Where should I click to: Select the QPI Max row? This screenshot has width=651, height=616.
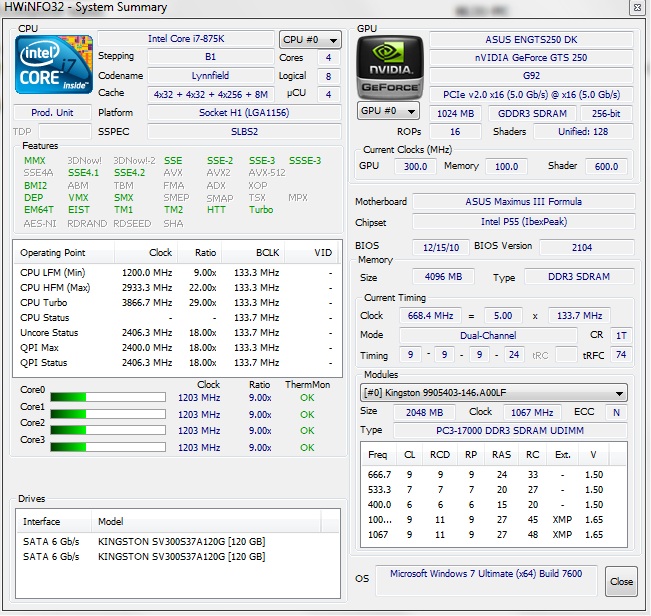(177, 347)
